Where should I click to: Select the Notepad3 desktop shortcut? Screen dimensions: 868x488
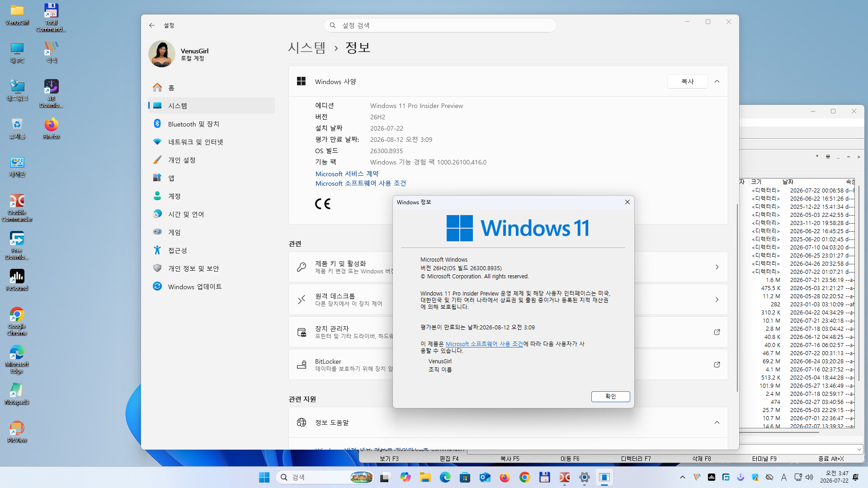(x=17, y=394)
